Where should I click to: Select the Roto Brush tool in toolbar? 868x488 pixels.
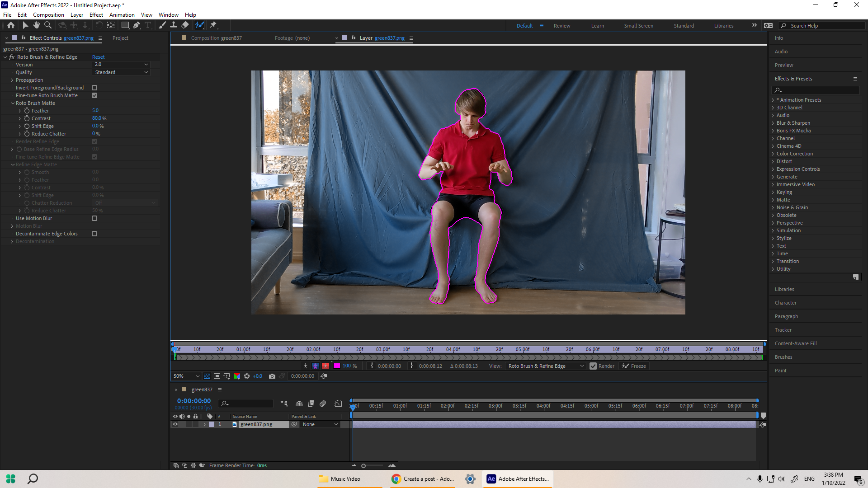(200, 25)
